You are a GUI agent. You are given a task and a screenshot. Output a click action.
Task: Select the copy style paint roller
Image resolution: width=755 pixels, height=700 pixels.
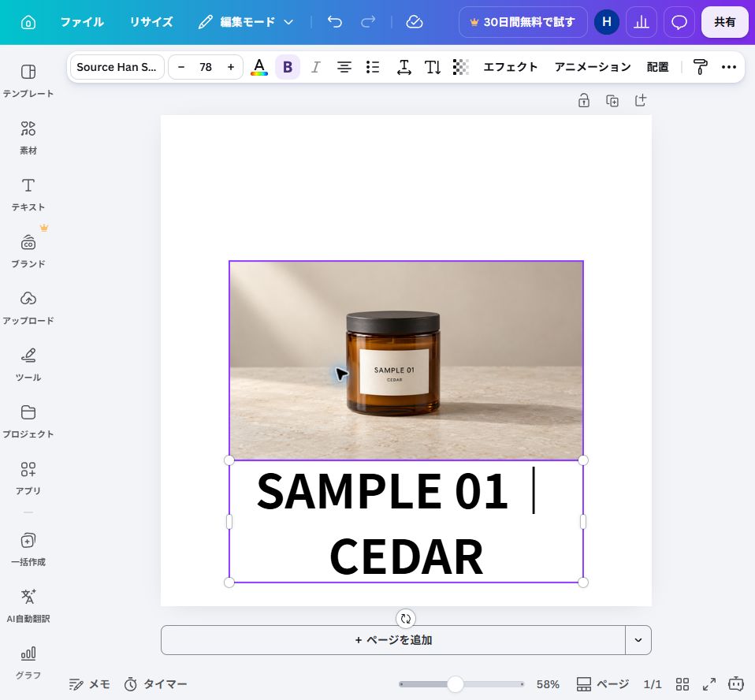[x=700, y=67]
